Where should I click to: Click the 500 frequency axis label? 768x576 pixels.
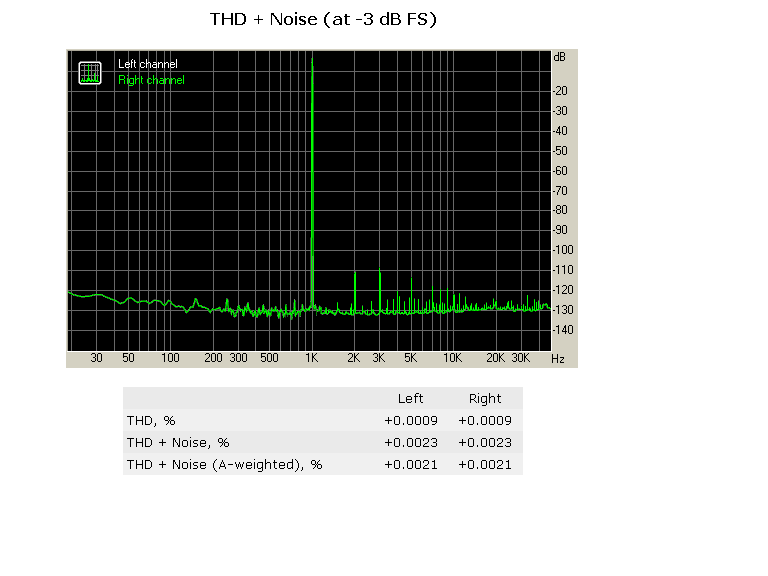tap(269, 358)
